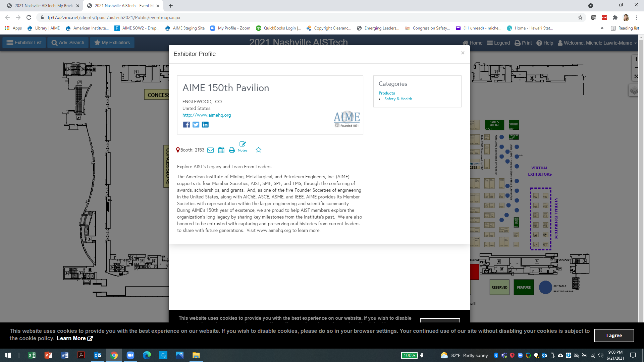
Task: Go to Home in map header
Action: [x=472, y=43]
